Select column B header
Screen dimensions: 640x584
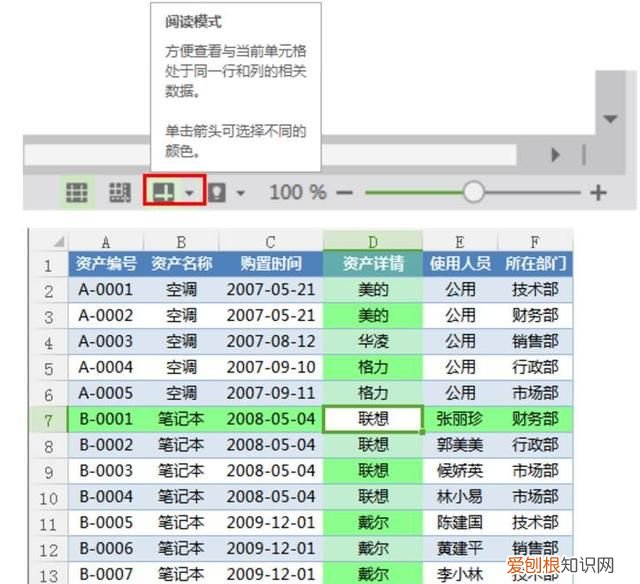181,242
